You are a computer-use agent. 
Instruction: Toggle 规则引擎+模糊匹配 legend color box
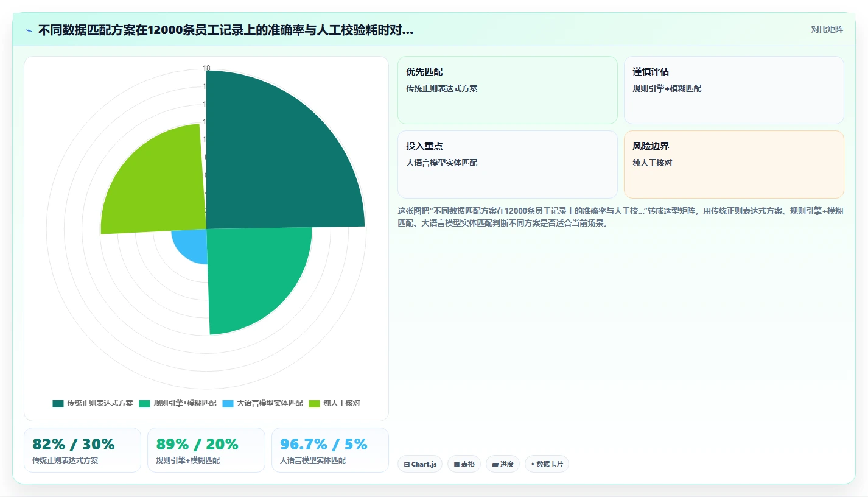144,403
